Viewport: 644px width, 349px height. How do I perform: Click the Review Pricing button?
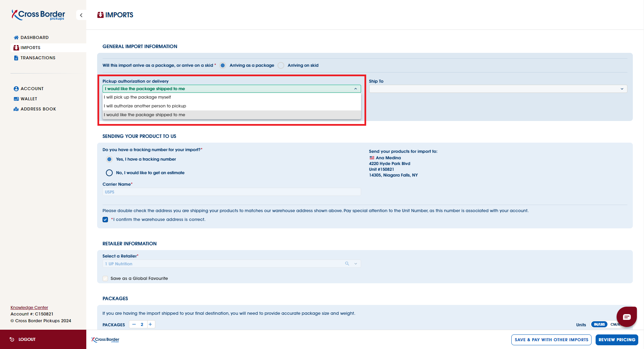pyautogui.click(x=617, y=340)
